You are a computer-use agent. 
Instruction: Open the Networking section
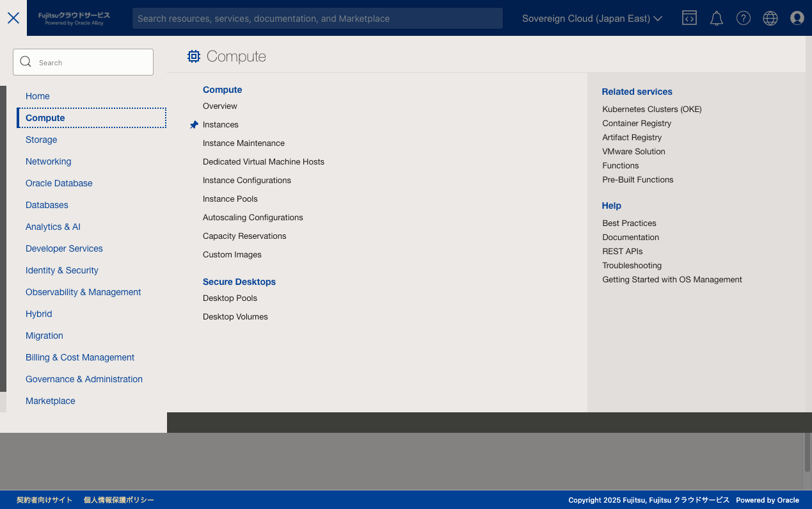(x=48, y=161)
